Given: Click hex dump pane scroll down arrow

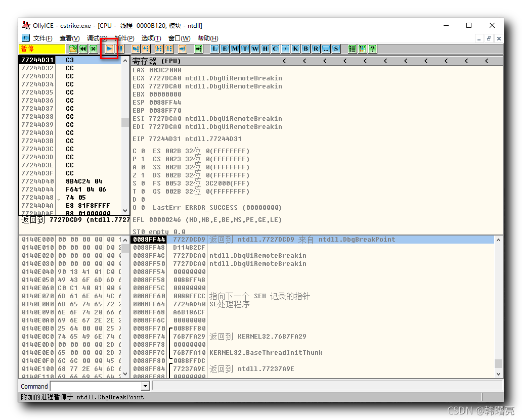Looking at the screenshot, I should [125, 374].
